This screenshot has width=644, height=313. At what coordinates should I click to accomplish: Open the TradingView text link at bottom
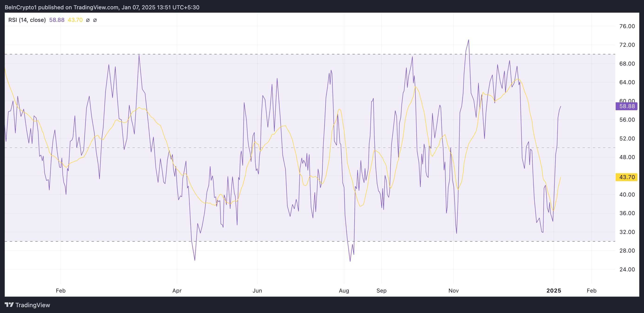[x=33, y=305]
